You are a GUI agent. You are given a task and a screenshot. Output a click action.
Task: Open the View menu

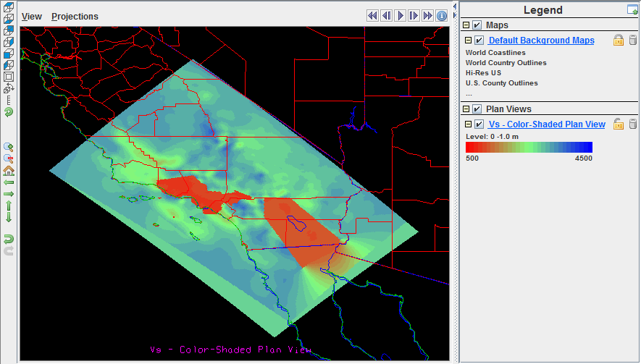[32, 16]
